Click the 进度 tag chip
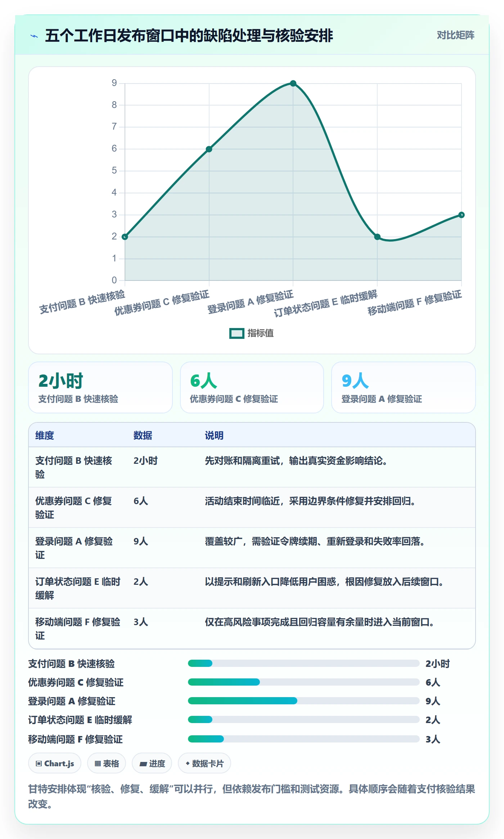504x839 pixels. tap(152, 763)
